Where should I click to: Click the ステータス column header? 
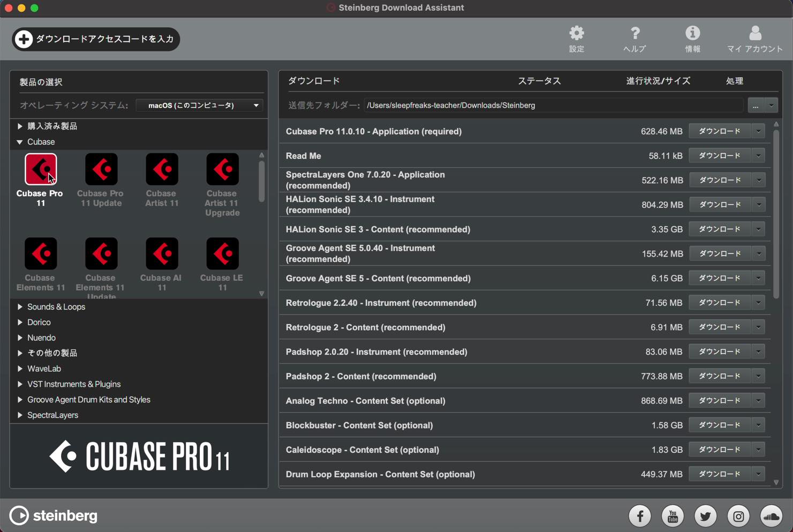[x=539, y=81]
